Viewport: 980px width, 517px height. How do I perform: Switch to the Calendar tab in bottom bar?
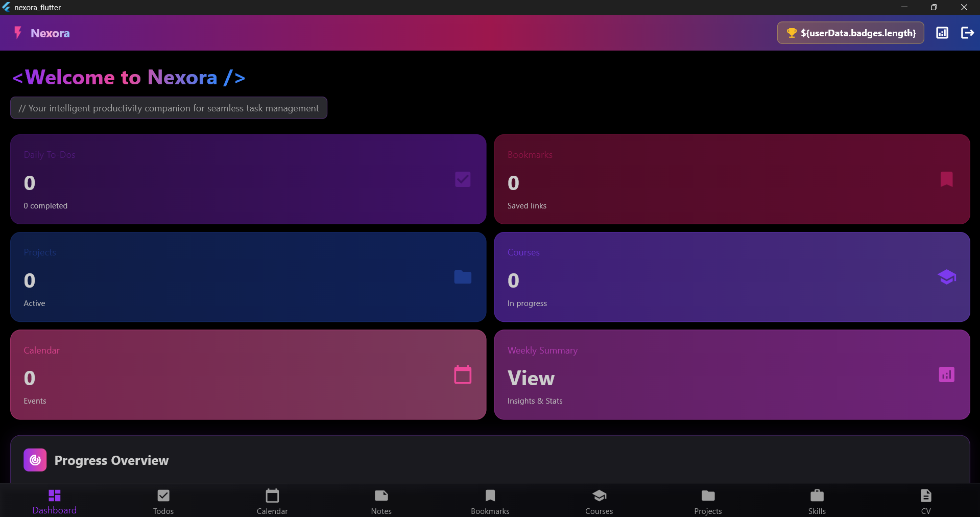(272, 502)
